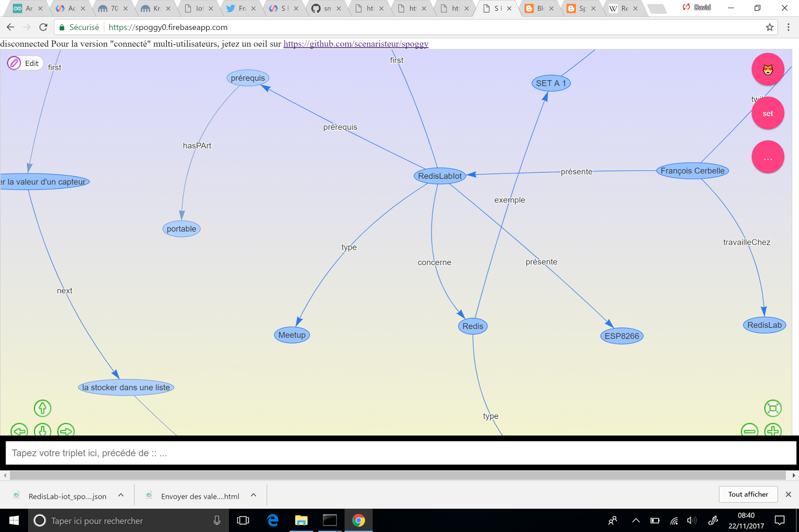Open the Chrome three-dot menu

click(x=789, y=27)
